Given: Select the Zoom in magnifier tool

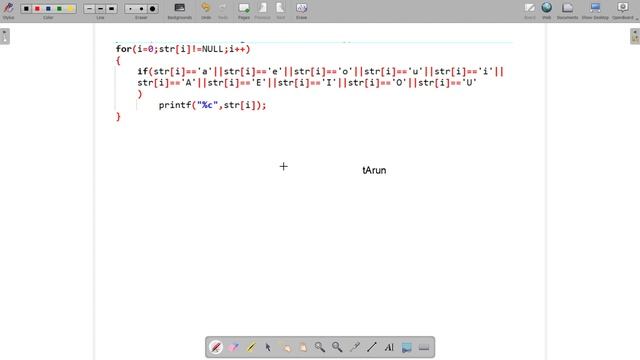Looking at the screenshot, I should point(320,347).
